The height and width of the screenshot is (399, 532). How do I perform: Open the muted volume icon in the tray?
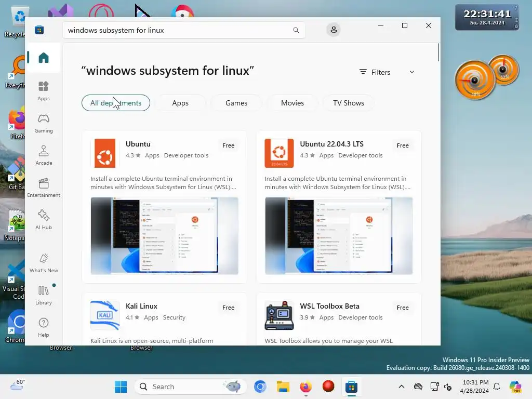tap(447, 387)
